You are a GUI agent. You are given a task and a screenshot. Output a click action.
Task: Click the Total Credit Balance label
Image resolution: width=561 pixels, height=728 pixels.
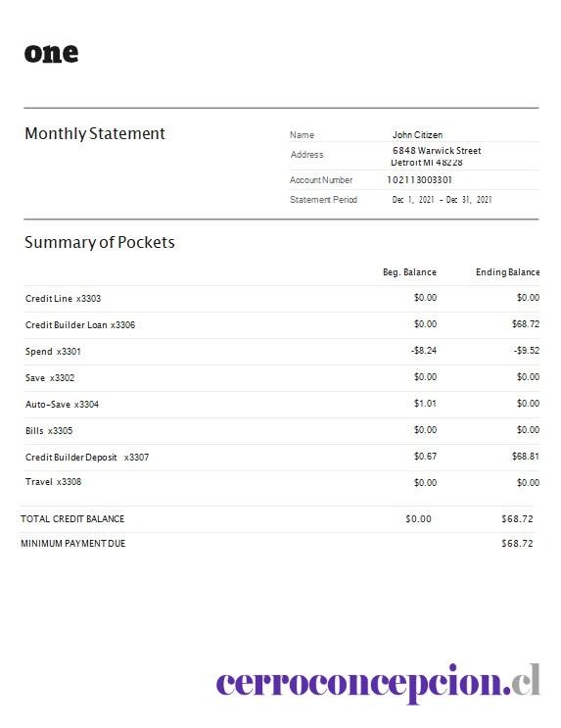(x=72, y=519)
